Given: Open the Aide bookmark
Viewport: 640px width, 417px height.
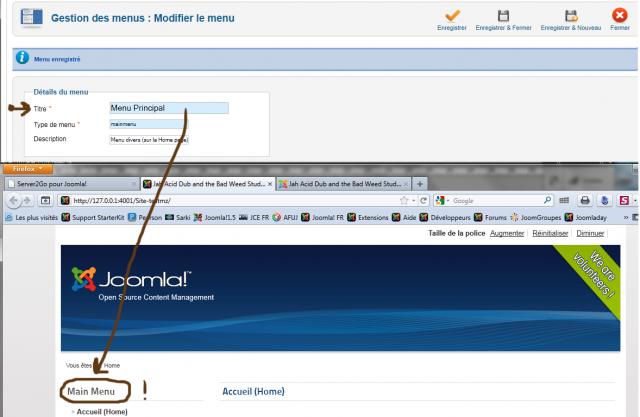Looking at the screenshot, I should pyautogui.click(x=404, y=217).
